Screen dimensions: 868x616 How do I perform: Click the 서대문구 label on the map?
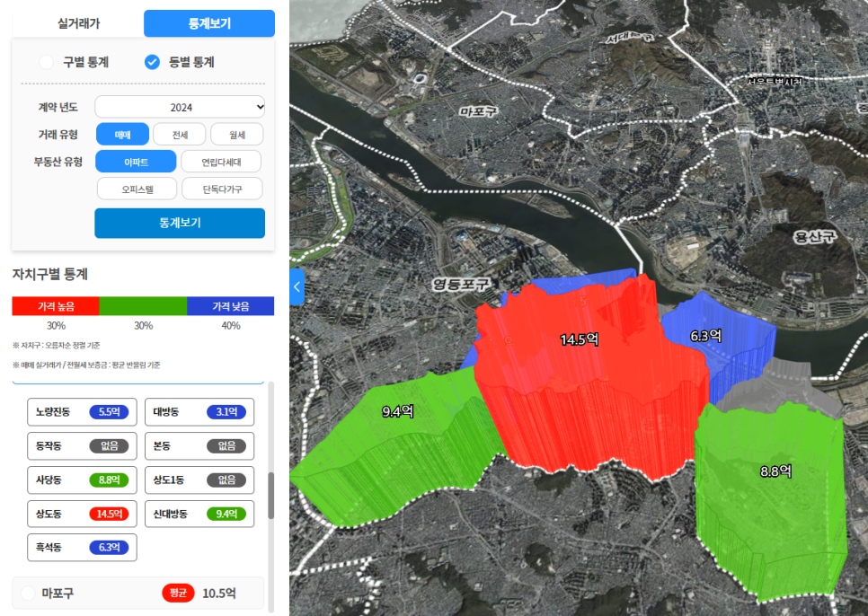pyautogui.click(x=629, y=38)
